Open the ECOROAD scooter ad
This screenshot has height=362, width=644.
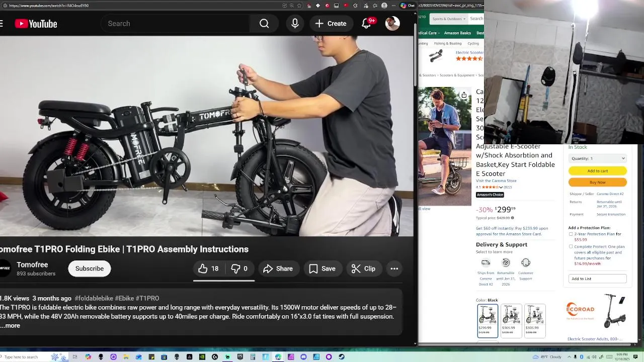(x=597, y=312)
